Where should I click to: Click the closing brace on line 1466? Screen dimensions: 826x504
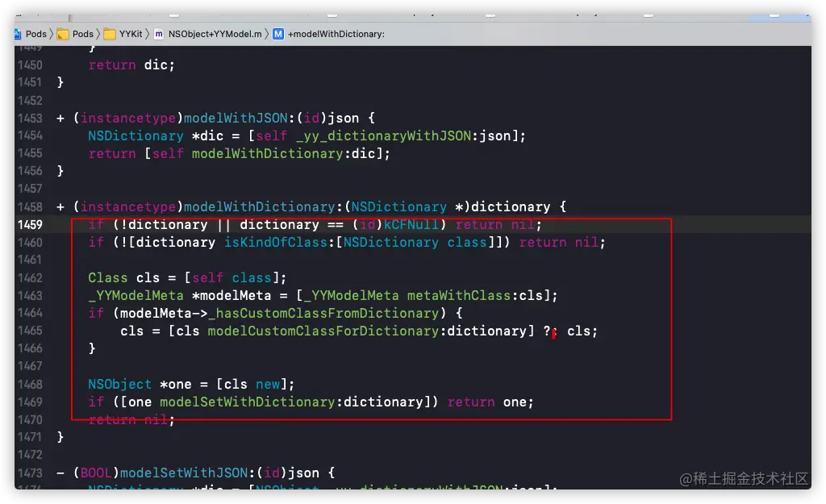coord(92,348)
